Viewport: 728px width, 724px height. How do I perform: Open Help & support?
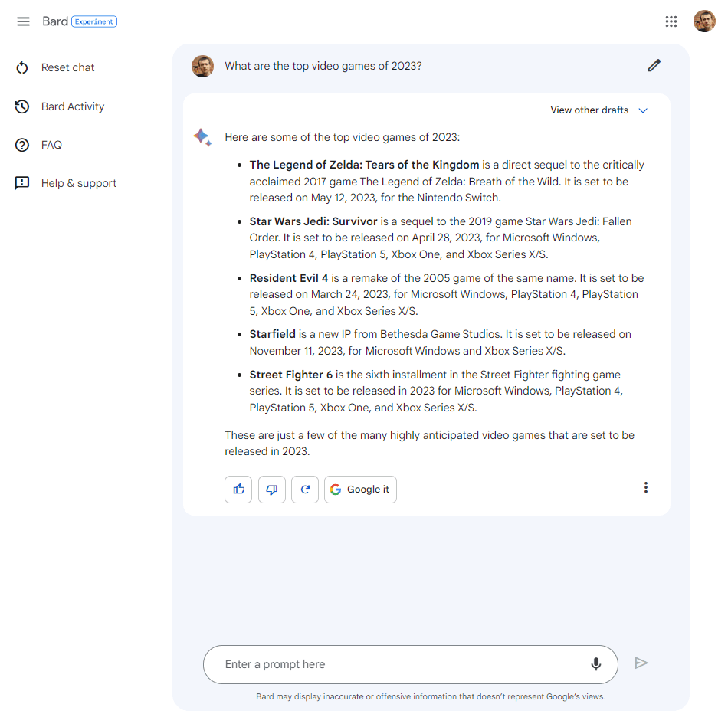click(x=78, y=183)
